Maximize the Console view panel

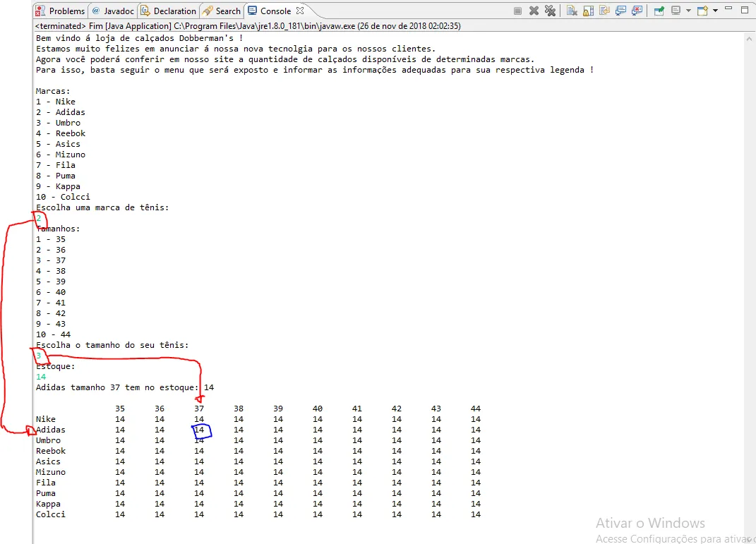[x=745, y=10]
